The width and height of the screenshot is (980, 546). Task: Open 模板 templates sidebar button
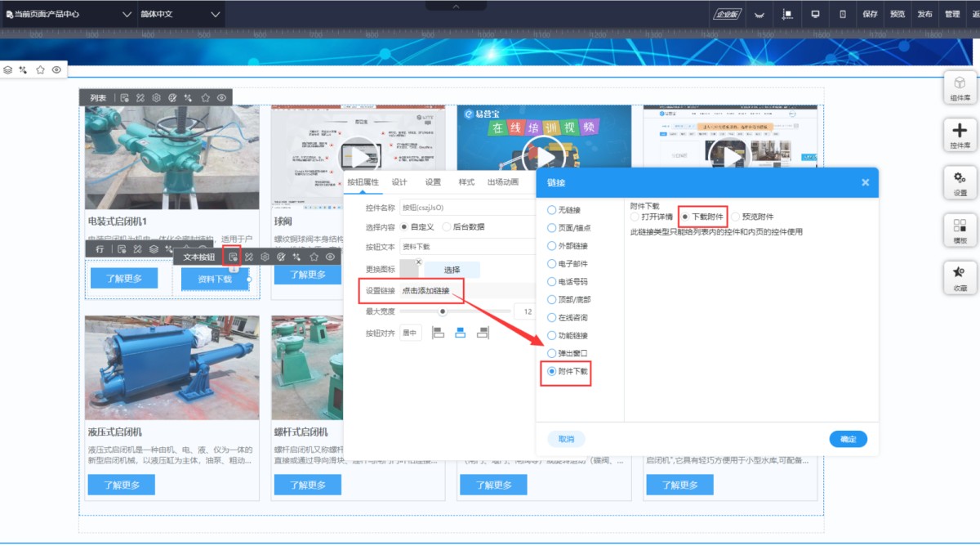pyautogui.click(x=960, y=230)
